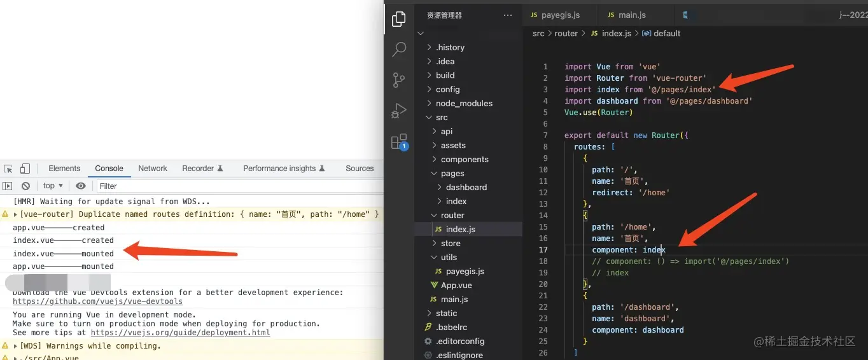Expand the vue-router duplicate routes warning
868x360 pixels.
tap(16, 214)
